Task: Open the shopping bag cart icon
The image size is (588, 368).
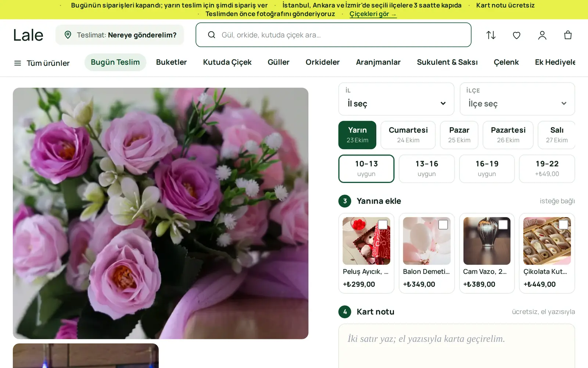Action: click(x=568, y=35)
